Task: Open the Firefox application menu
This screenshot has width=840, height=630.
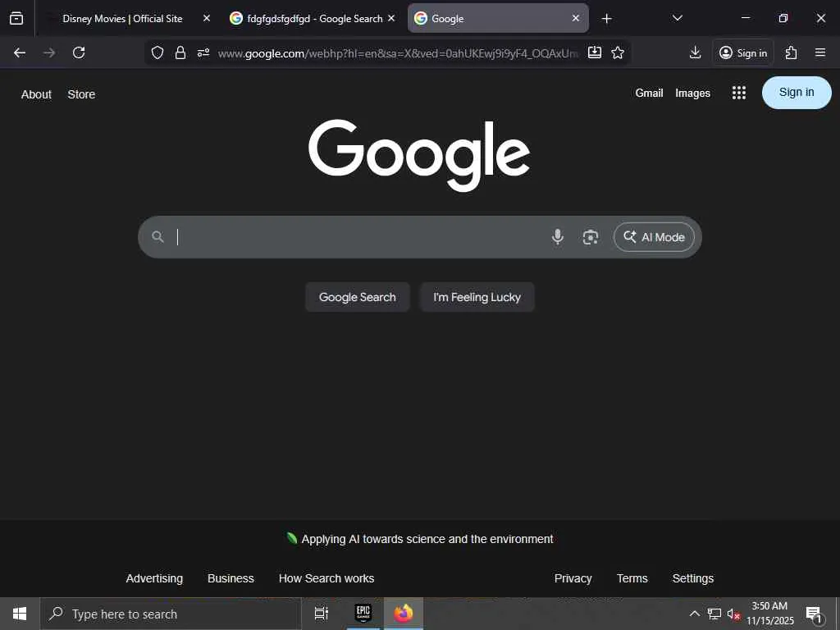Action: tap(820, 52)
